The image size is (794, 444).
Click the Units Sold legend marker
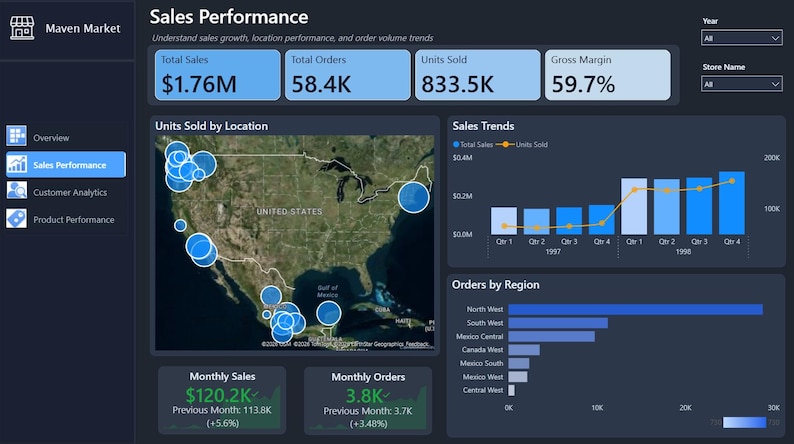(x=505, y=144)
